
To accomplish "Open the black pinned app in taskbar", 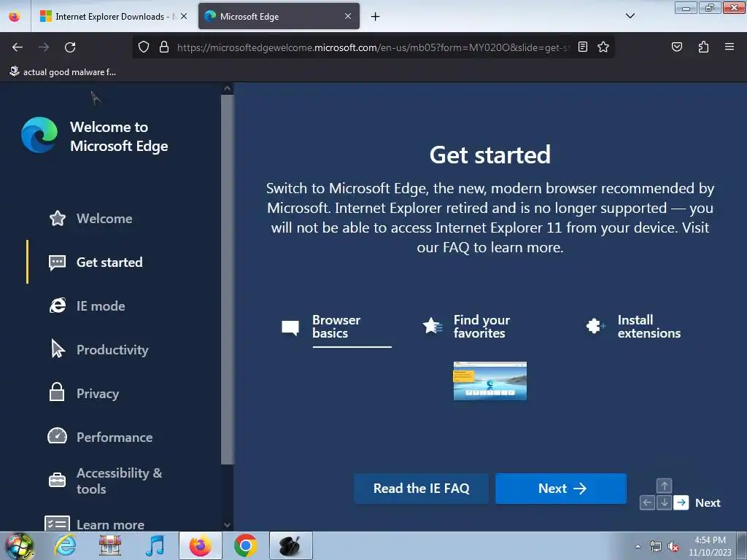I will coord(290,545).
